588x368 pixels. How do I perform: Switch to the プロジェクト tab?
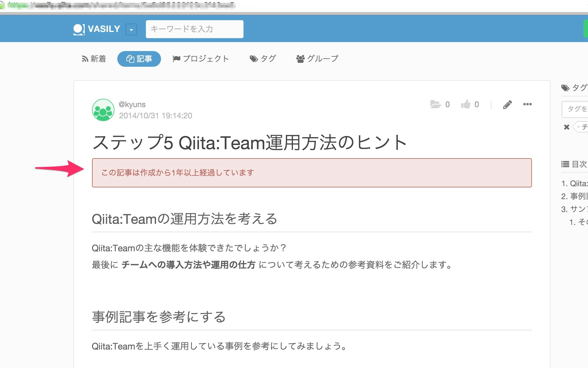click(x=201, y=59)
